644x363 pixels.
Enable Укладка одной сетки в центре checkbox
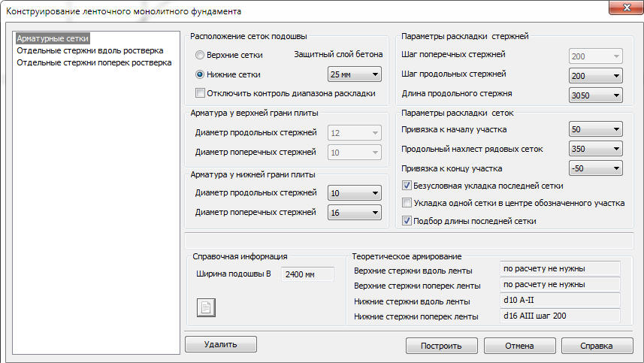click(x=407, y=203)
